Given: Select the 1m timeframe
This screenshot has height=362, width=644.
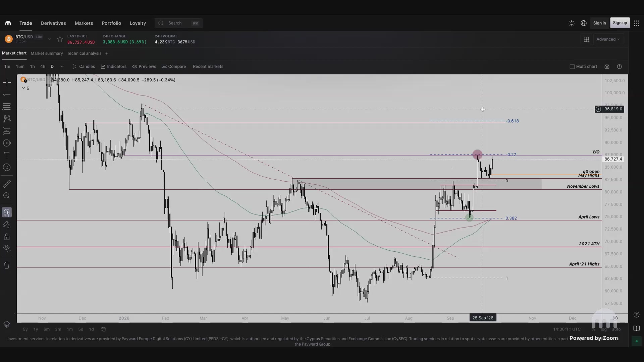Looking at the screenshot, I should [x=7, y=67].
